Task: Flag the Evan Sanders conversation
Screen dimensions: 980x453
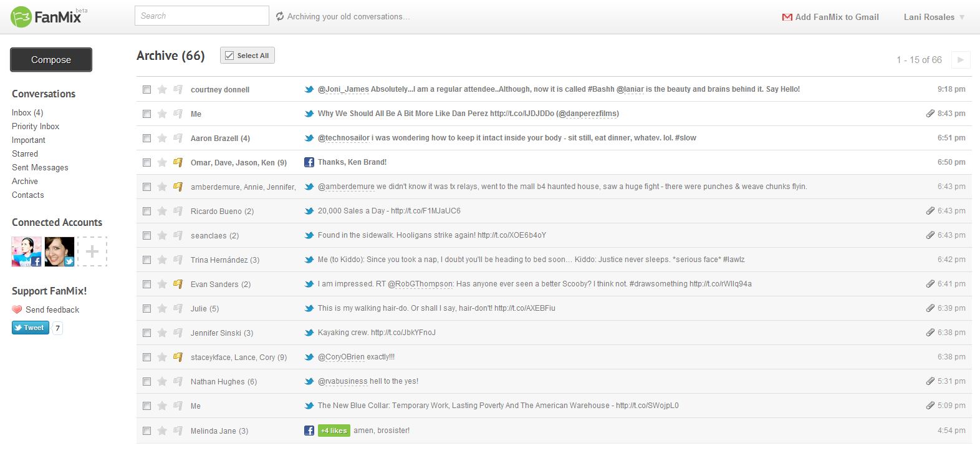Action: tap(178, 284)
